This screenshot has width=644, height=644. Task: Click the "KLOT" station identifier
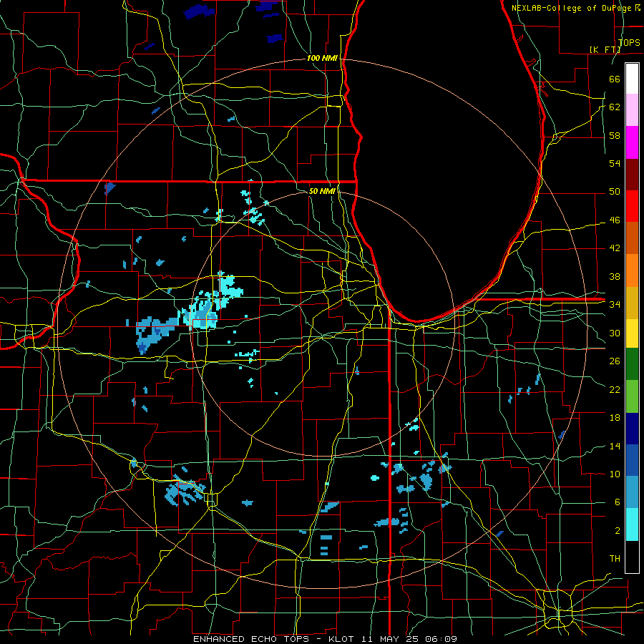pyautogui.click(x=343, y=639)
